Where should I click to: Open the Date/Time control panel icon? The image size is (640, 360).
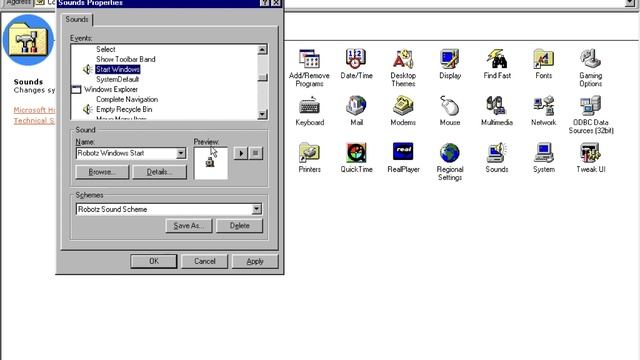(356, 59)
